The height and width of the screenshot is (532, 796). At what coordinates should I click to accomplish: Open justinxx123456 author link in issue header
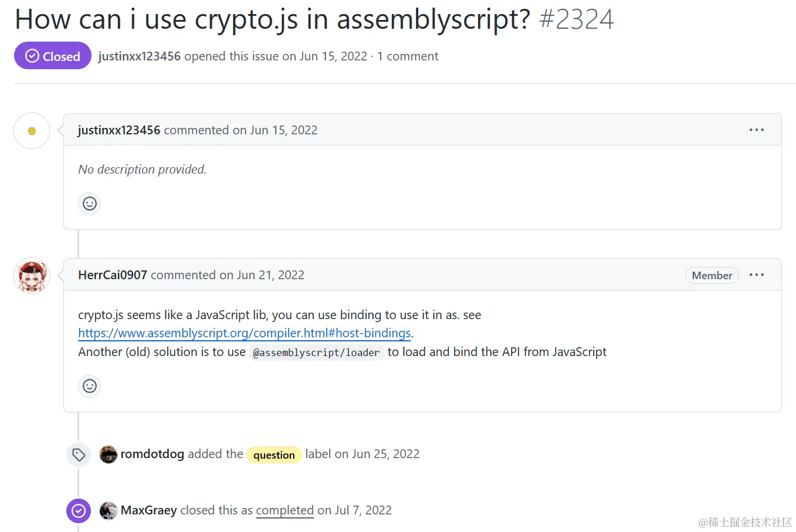click(140, 56)
